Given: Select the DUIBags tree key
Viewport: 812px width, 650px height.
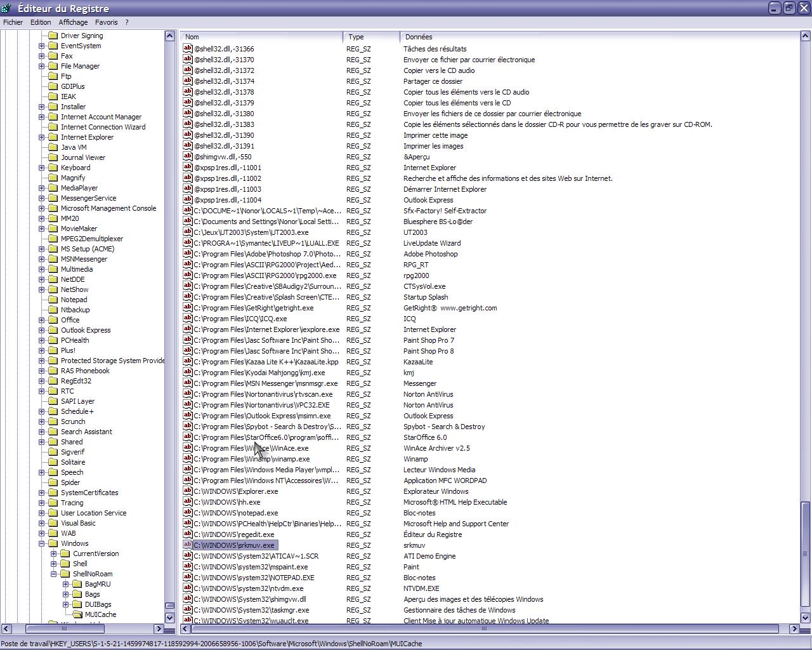Looking at the screenshot, I should 98,604.
